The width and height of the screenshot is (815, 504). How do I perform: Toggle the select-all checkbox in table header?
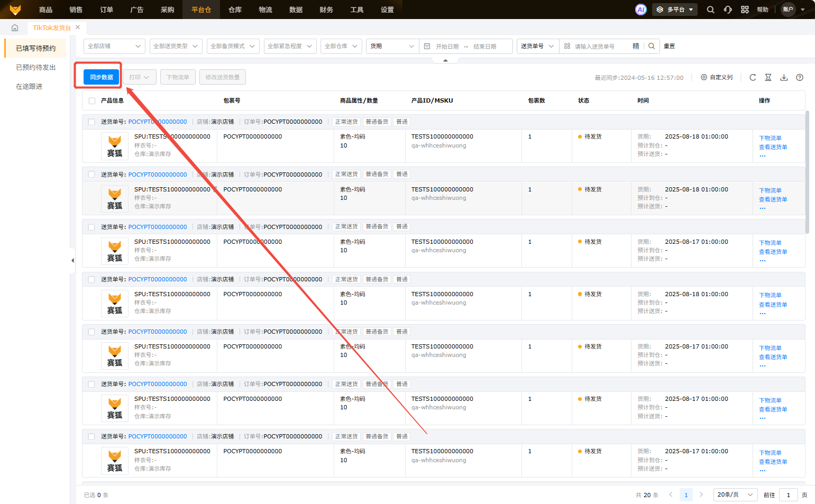point(92,100)
